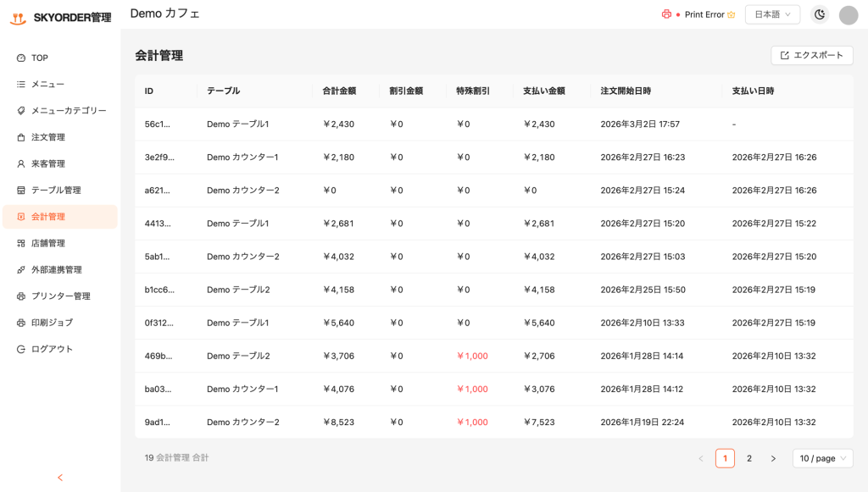Select page 1 in pagination
Viewport: 868px width, 492px height.
click(x=726, y=458)
